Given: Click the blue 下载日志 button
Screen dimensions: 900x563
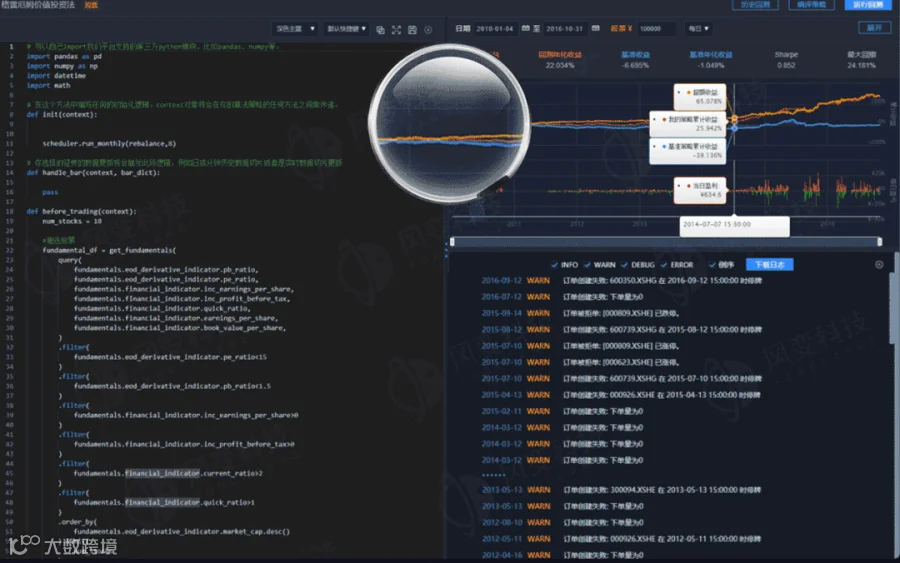Looking at the screenshot, I should point(769,265).
